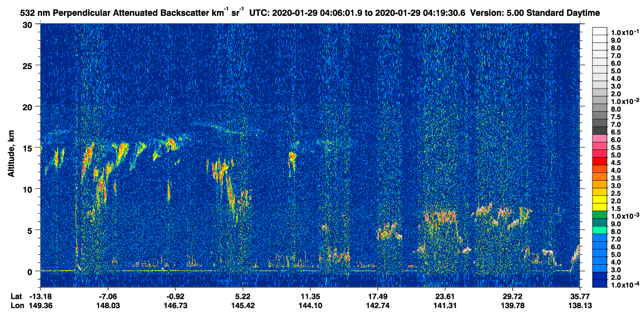
Task: Click the longitude value 139.78
Action: pos(513,306)
